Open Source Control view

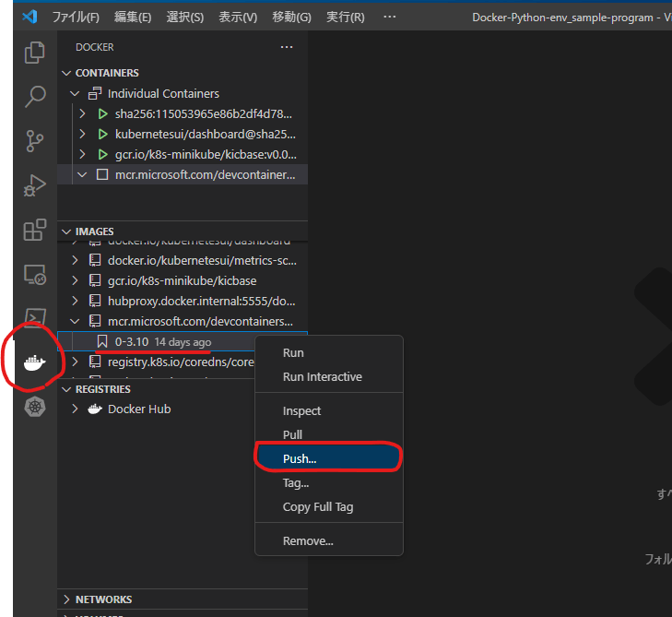point(35,141)
